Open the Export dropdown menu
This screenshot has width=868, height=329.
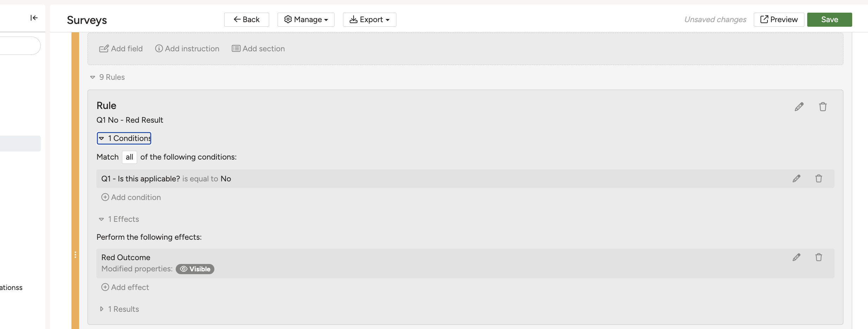[369, 20]
